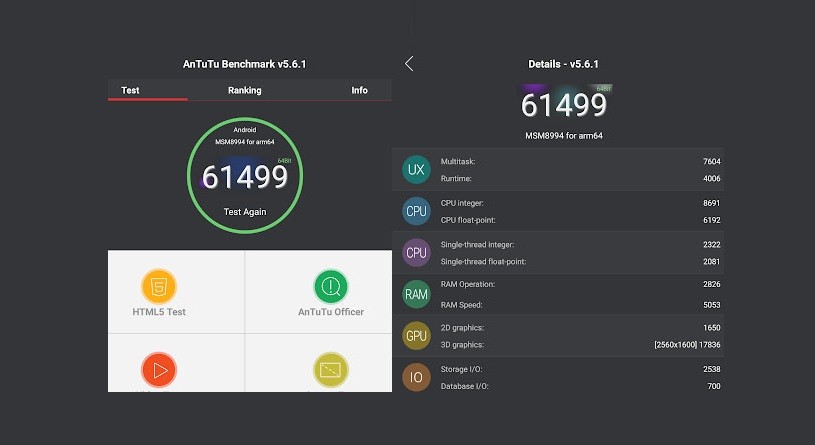Viewport: 815px width, 445px height.
Task: Tap the red video play icon
Action: 159,370
